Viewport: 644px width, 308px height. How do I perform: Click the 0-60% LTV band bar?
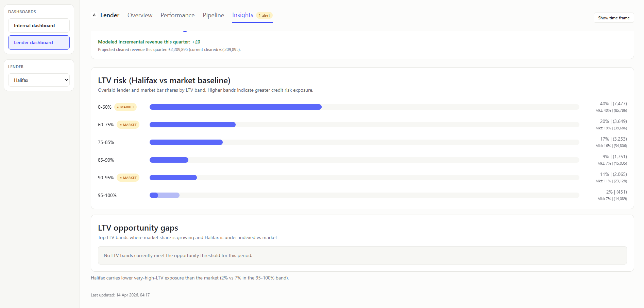click(235, 107)
